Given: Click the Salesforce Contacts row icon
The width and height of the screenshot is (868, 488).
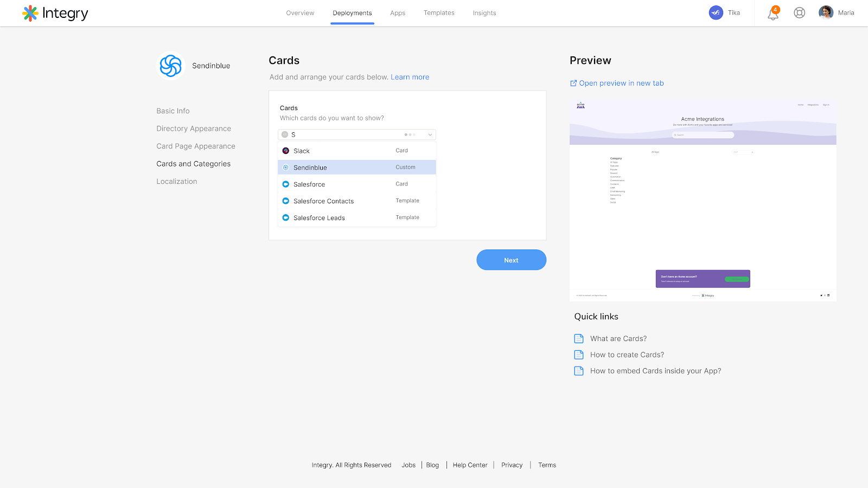Looking at the screenshot, I should (286, 201).
